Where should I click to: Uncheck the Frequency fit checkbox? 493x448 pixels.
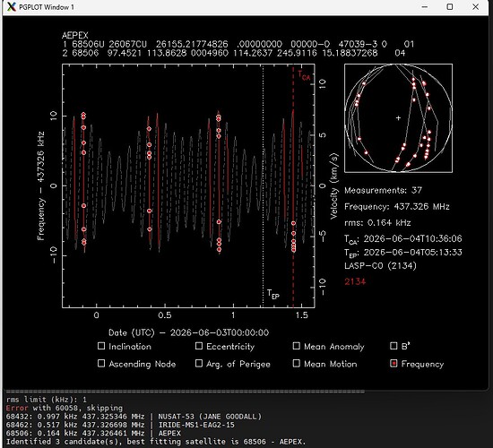tap(394, 363)
